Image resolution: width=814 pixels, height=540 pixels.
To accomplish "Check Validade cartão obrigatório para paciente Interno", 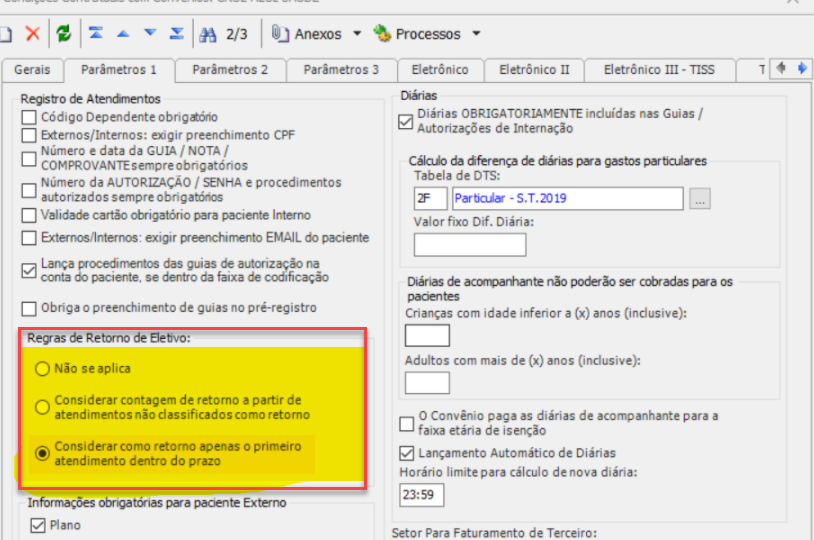I will (x=29, y=215).
